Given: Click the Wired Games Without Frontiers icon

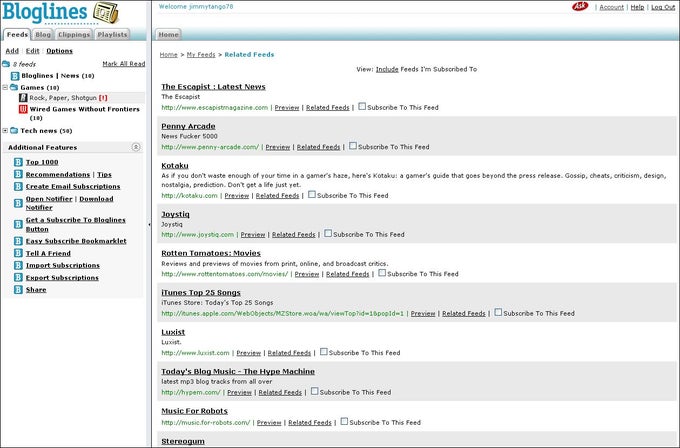Looking at the screenshot, I should coord(23,109).
